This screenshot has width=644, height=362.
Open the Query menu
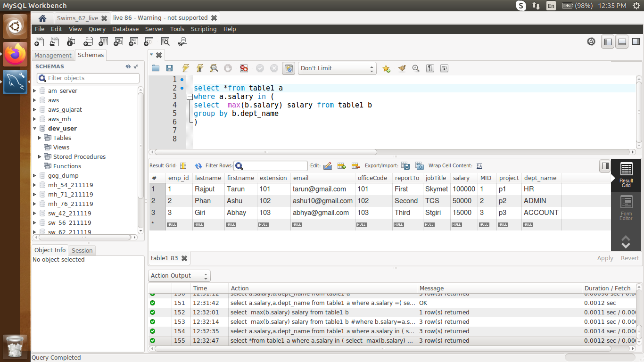(x=97, y=29)
